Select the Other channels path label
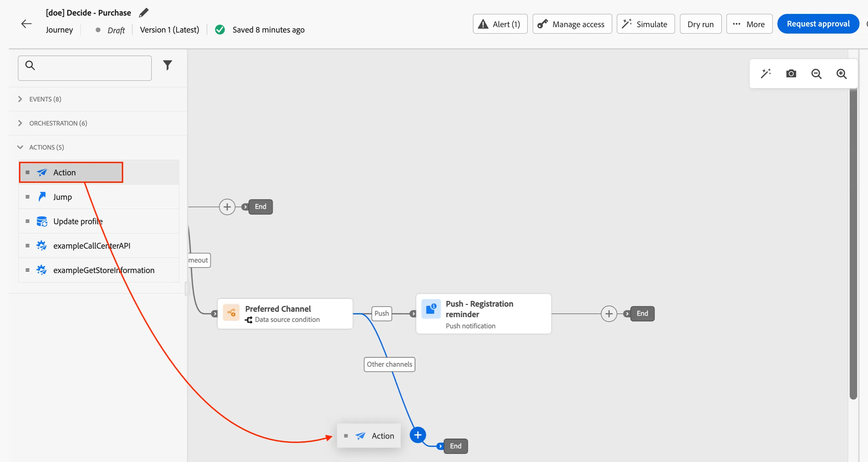The image size is (868, 462). pos(389,364)
